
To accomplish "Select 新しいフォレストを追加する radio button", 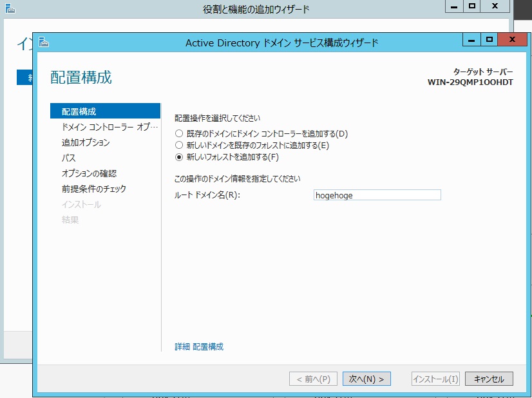I will [x=179, y=157].
